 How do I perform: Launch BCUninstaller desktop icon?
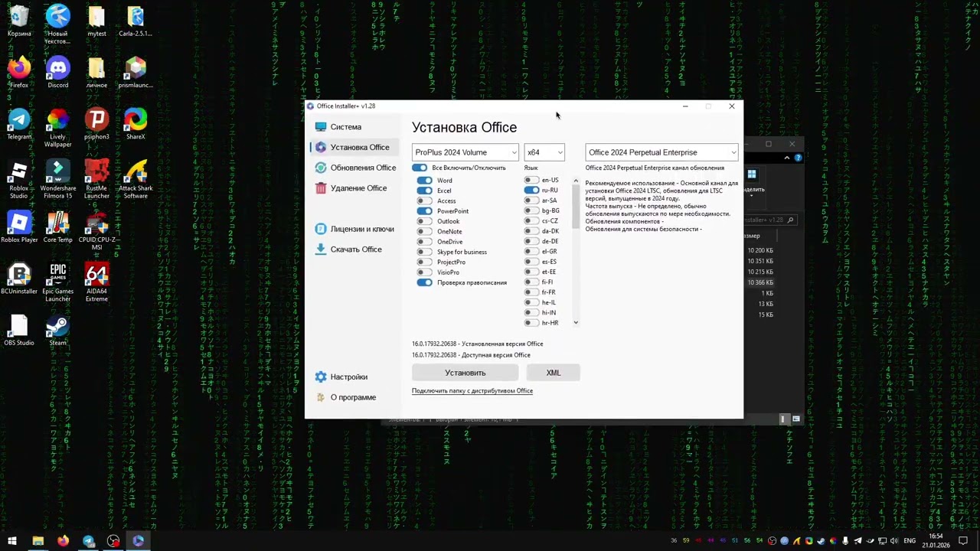(x=19, y=279)
